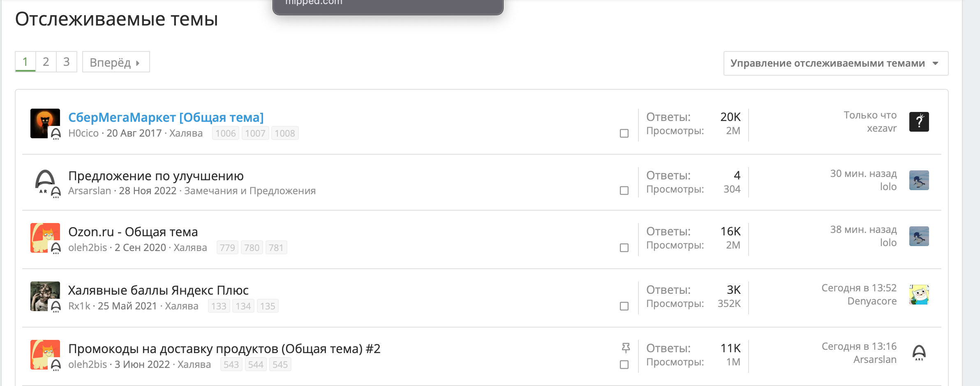Go to page 2 of watched threads
Viewport: 980px width, 386px height.
(x=46, y=62)
